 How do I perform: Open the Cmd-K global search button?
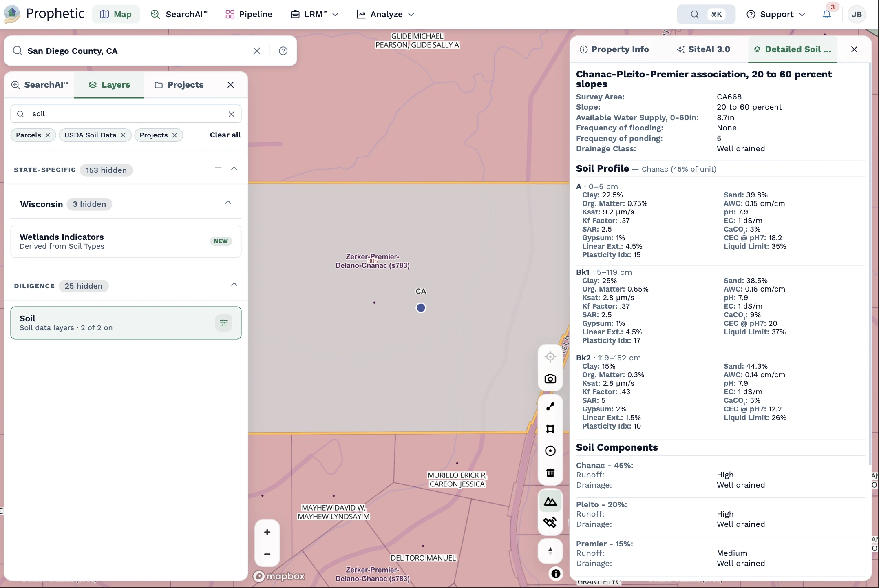tap(706, 14)
